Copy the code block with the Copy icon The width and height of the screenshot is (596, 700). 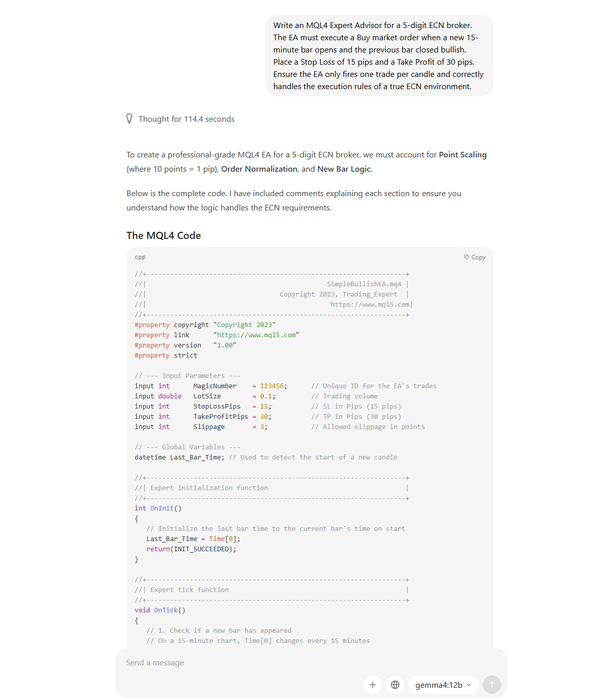pyautogui.click(x=475, y=257)
